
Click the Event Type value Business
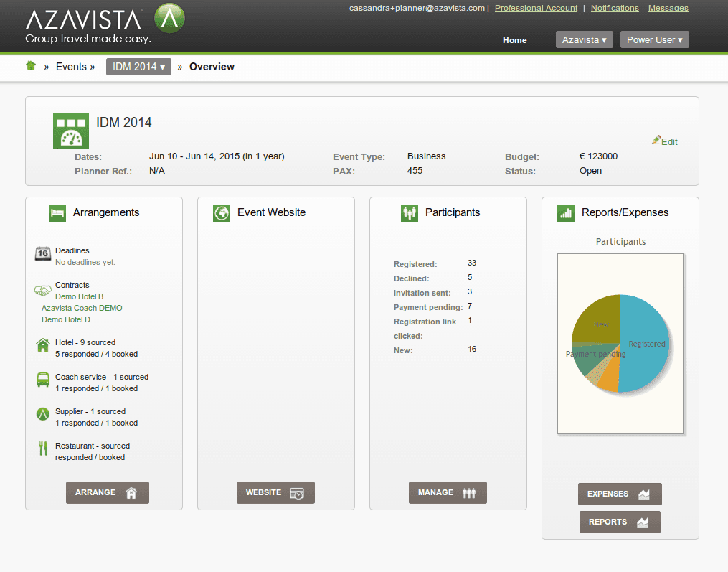click(x=426, y=156)
